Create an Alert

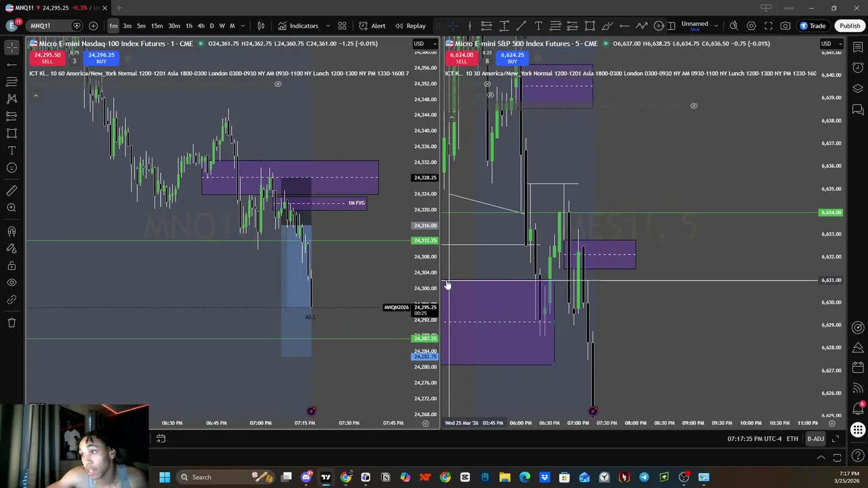[372, 26]
